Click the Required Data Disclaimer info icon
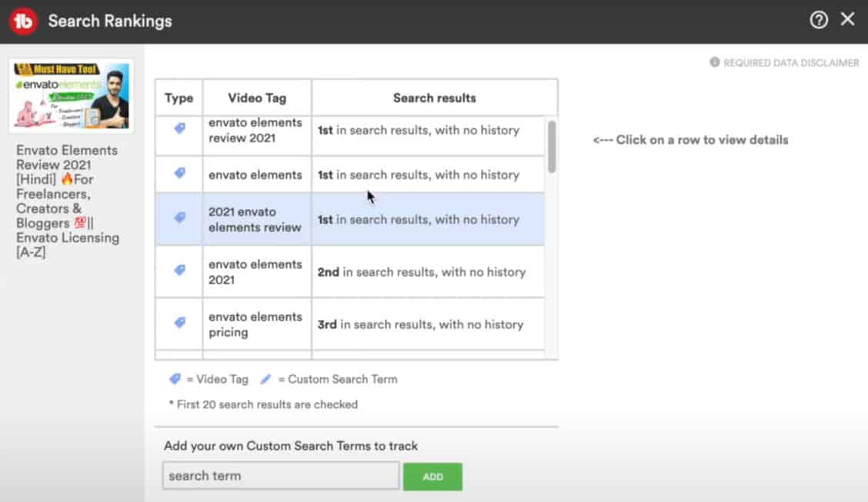 [x=714, y=62]
